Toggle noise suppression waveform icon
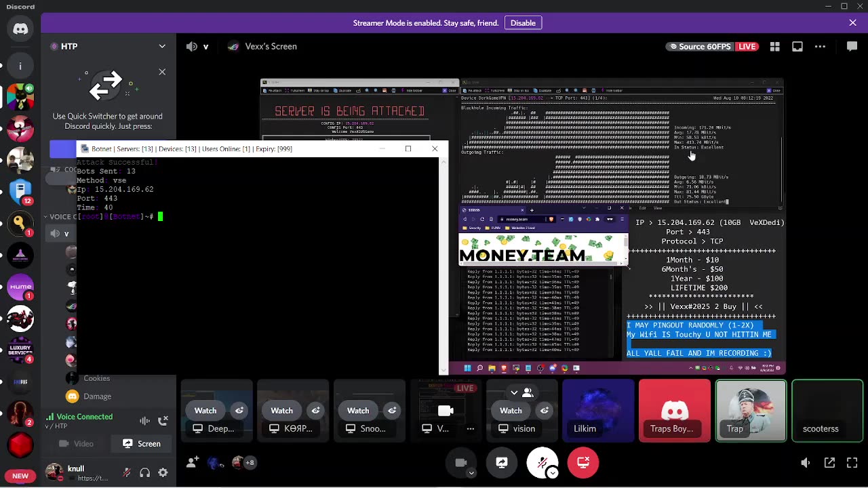This screenshot has width=868, height=488. click(144, 421)
